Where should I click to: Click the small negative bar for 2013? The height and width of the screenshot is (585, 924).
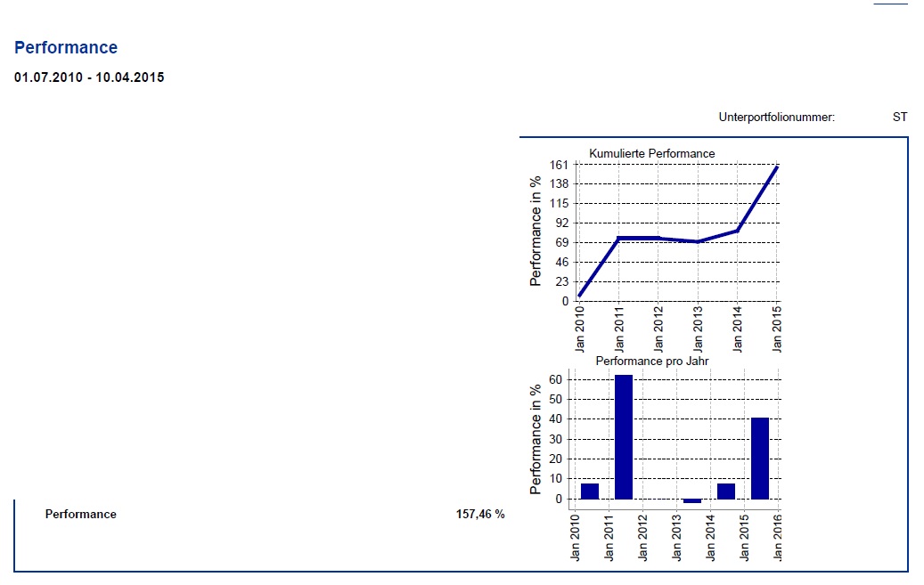[x=692, y=500]
